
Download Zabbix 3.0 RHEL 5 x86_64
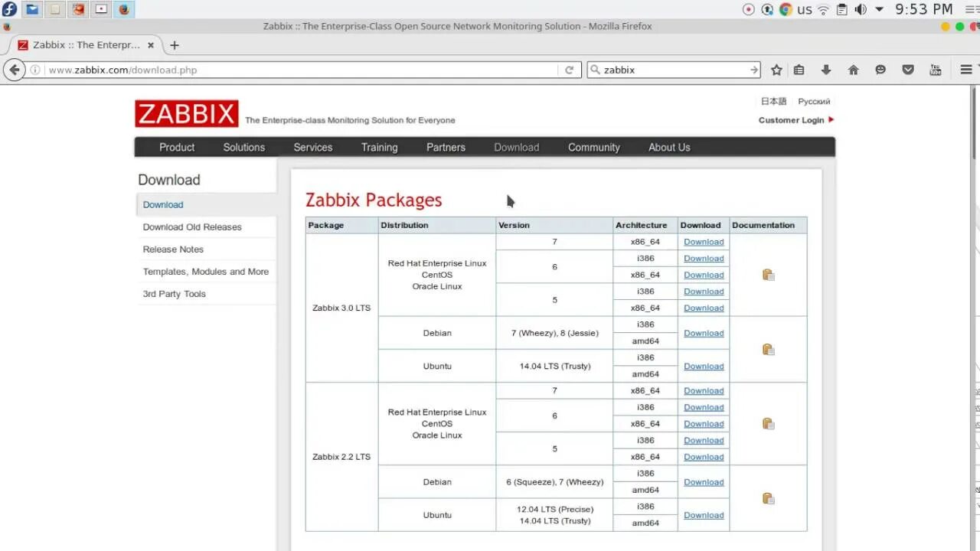point(704,308)
